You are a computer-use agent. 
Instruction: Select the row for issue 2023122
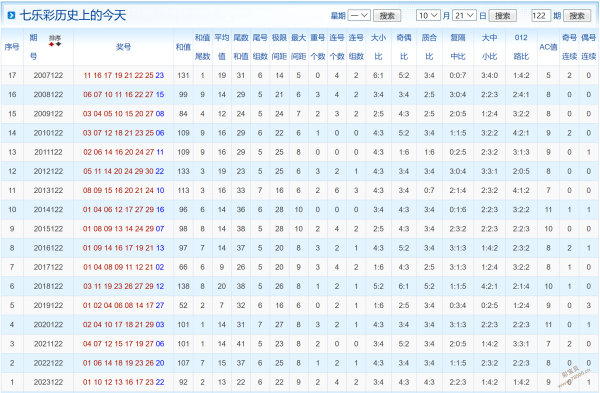click(300, 382)
